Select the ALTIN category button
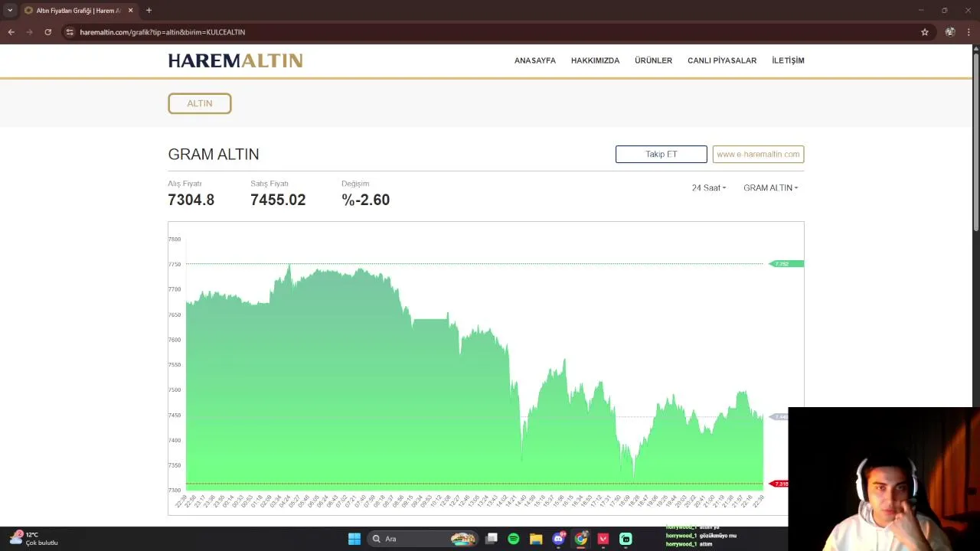This screenshot has width=980, height=551. [x=200, y=103]
